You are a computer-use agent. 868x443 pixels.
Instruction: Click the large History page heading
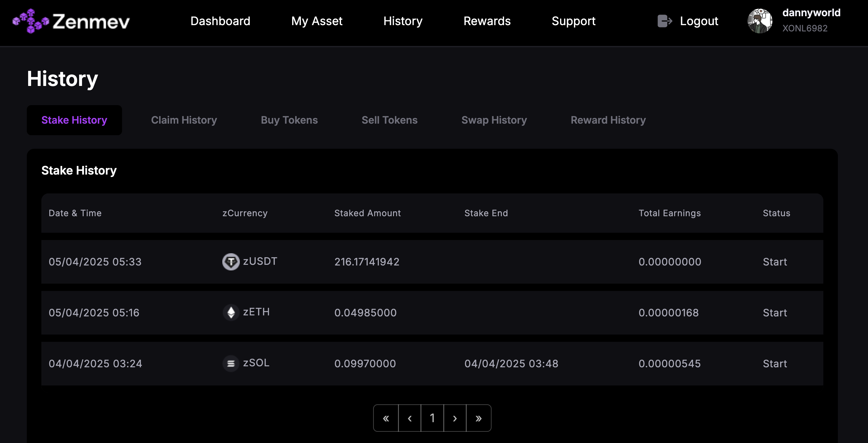click(x=62, y=79)
